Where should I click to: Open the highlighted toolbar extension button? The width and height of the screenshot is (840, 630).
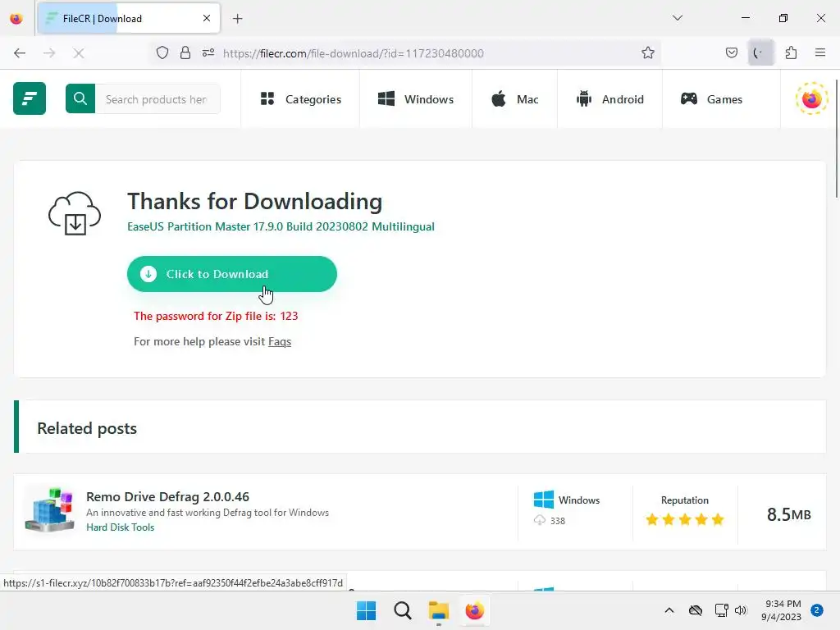760,52
